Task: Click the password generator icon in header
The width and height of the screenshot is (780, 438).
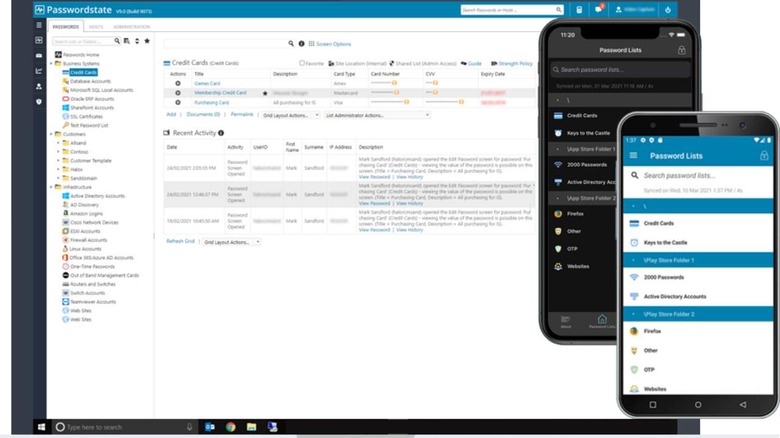Action: point(579,9)
